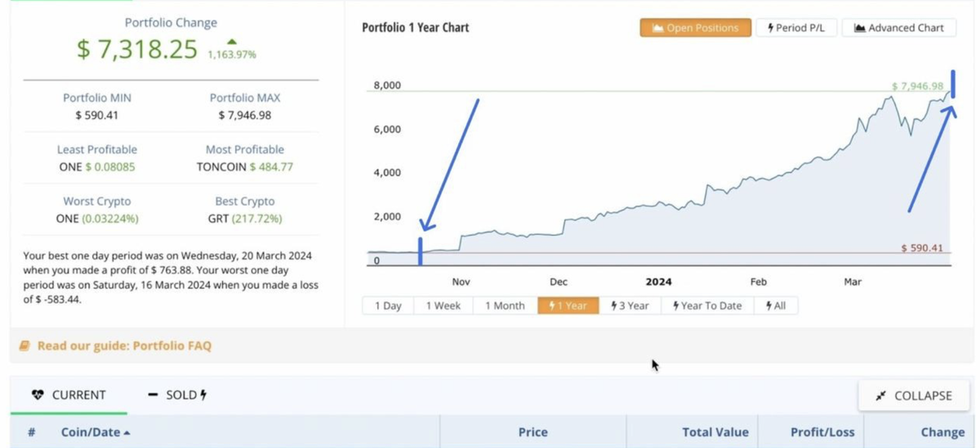The height and width of the screenshot is (448, 980).
Task: Sort by the Coin/Date column arrow
Action: (x=127, y=432)
